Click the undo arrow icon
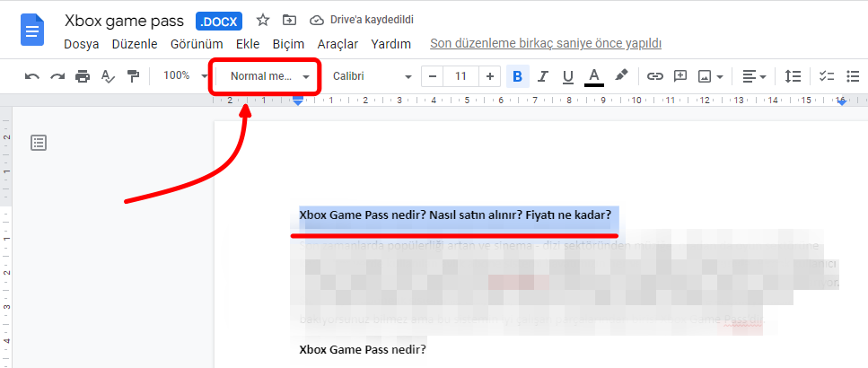This screenshot has height=368, width=868. 32,76
